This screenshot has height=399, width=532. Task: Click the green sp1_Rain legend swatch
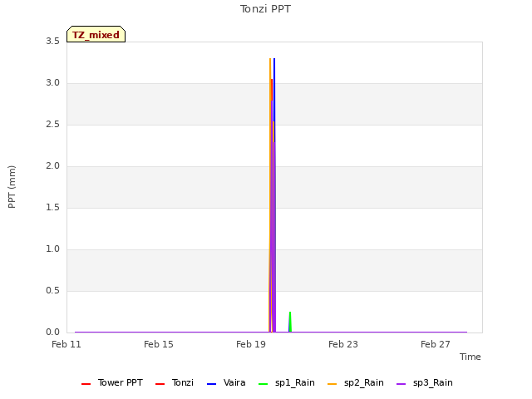263,384
